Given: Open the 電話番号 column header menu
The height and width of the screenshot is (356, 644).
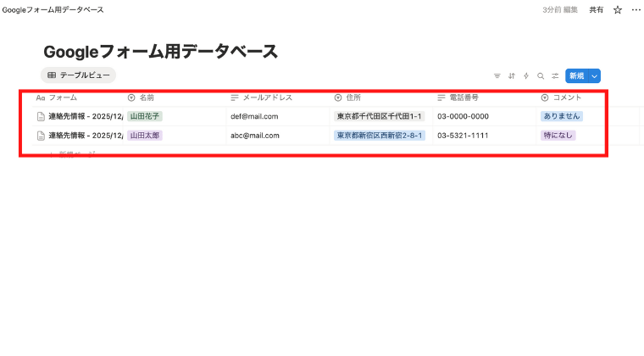Looking at the screenshot, I should (x=464, y=97).
